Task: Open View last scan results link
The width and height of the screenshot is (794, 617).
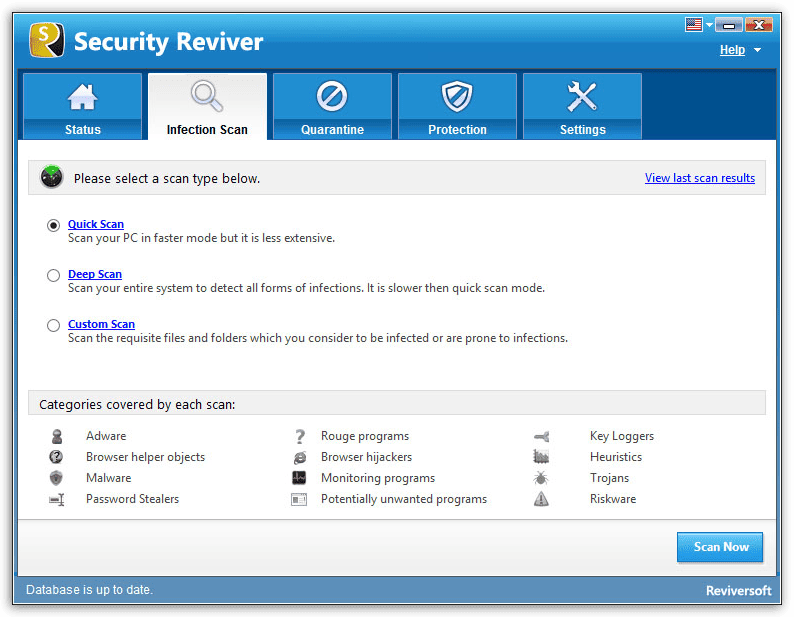Action: pos(699,178)
